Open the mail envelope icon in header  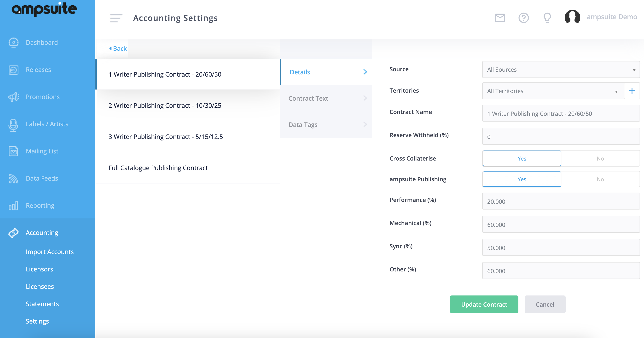500,18
